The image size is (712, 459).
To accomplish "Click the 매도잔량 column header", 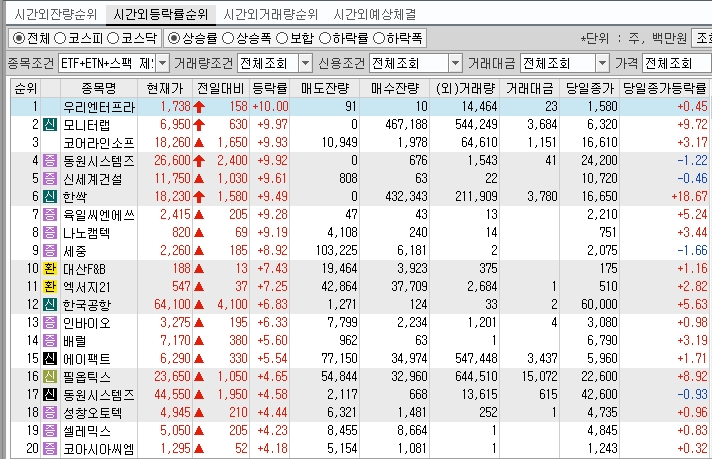I will 325,88.
